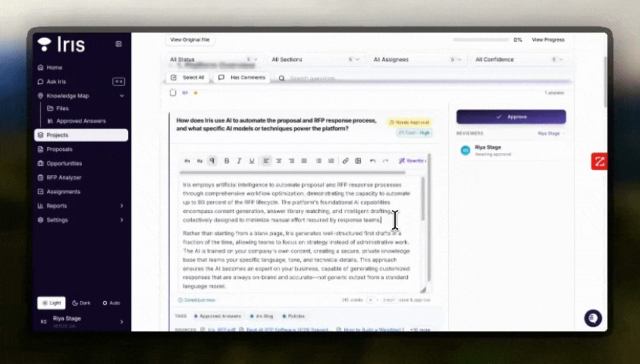Switch to the Auto theme
The height and width of the screenshot is (364, 640).
pyautogui.click(x=111, y=303)
